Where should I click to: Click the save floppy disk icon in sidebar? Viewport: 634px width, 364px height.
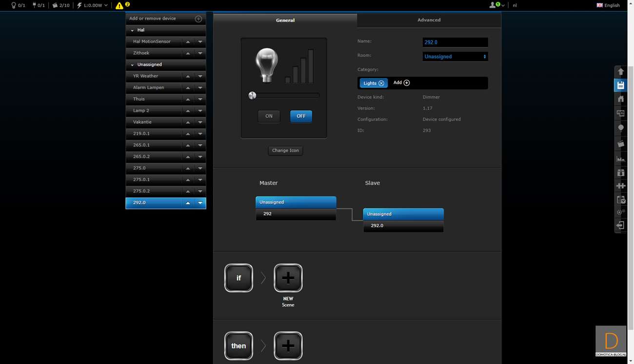coord(620,85)
